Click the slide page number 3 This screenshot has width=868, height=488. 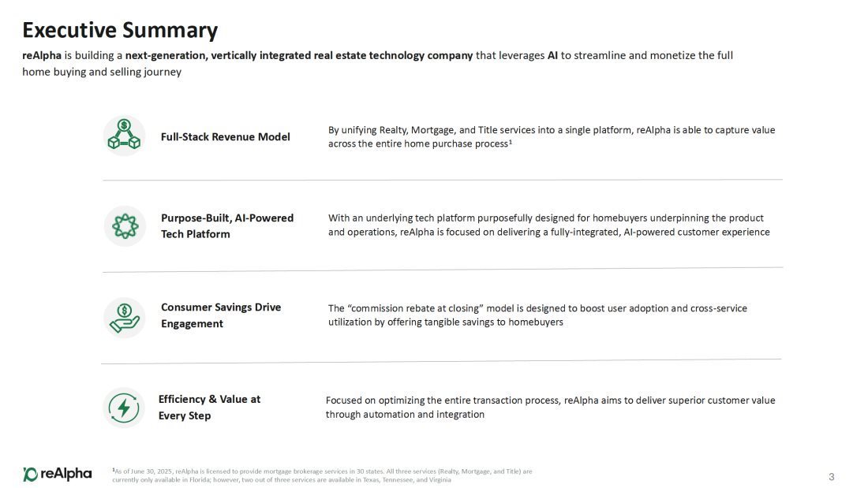coord(831,476)
